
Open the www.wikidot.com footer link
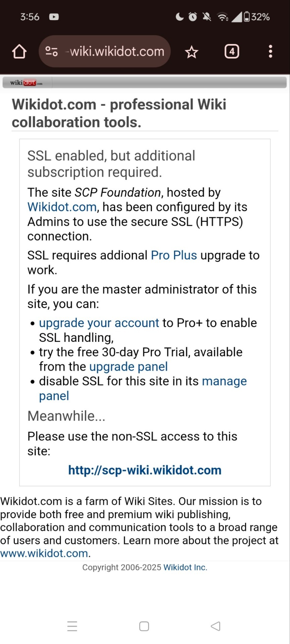[44, 553]
